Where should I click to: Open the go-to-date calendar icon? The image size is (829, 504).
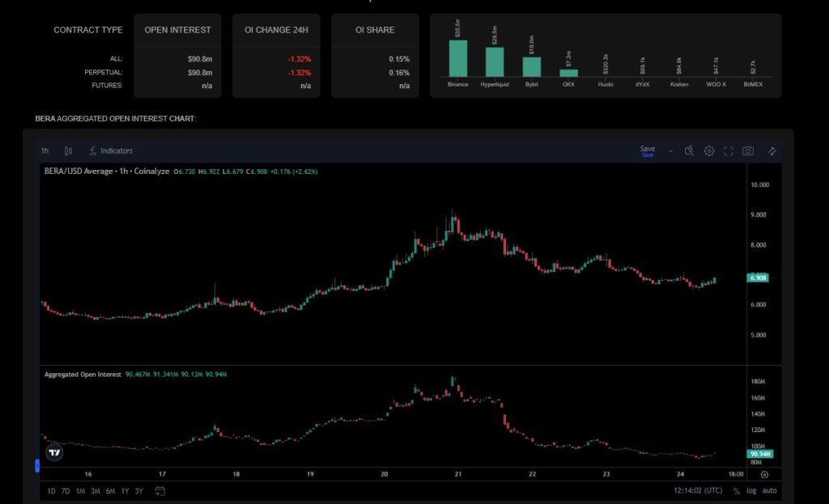(159, 491)
